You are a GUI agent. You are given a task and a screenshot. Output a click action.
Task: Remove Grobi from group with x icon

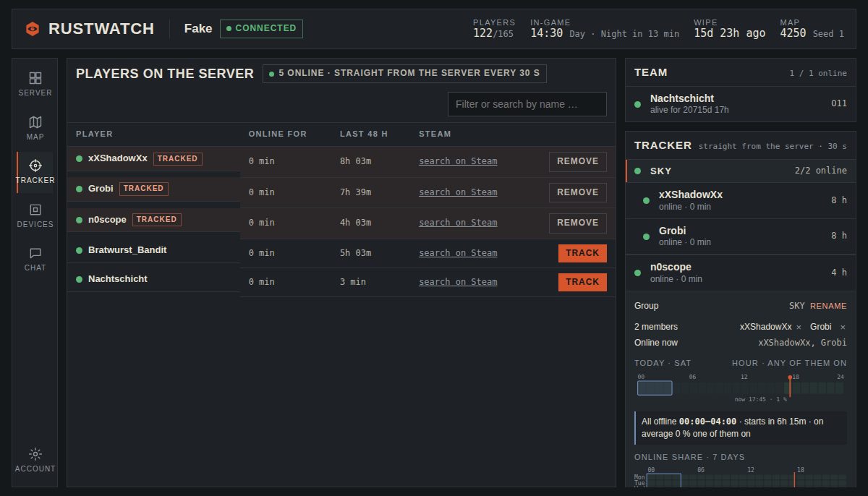pyautogui.click(x=843, y=328)
